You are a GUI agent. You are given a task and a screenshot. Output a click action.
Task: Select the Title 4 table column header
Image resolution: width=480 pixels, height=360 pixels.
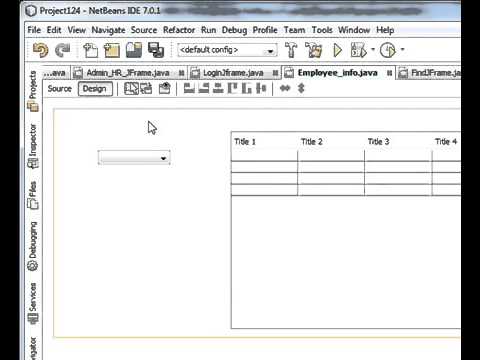pos(446,142)
